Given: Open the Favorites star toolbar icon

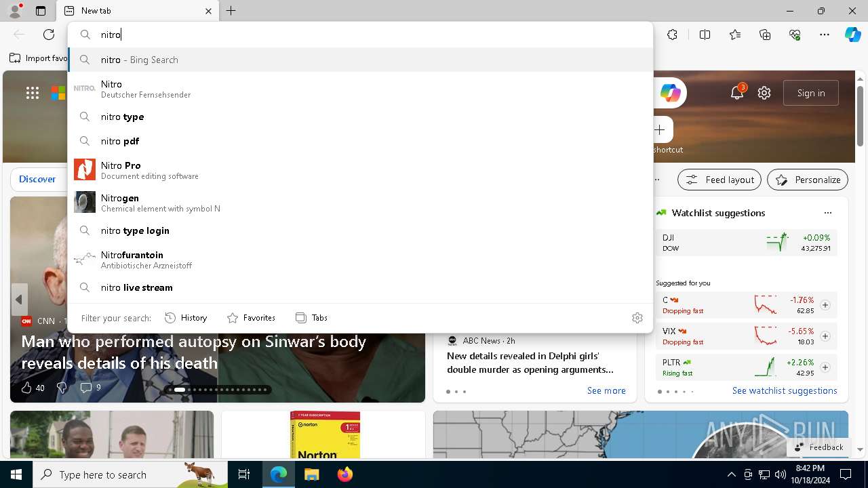Looking at the screenshot, I should [x=735, y=35].
